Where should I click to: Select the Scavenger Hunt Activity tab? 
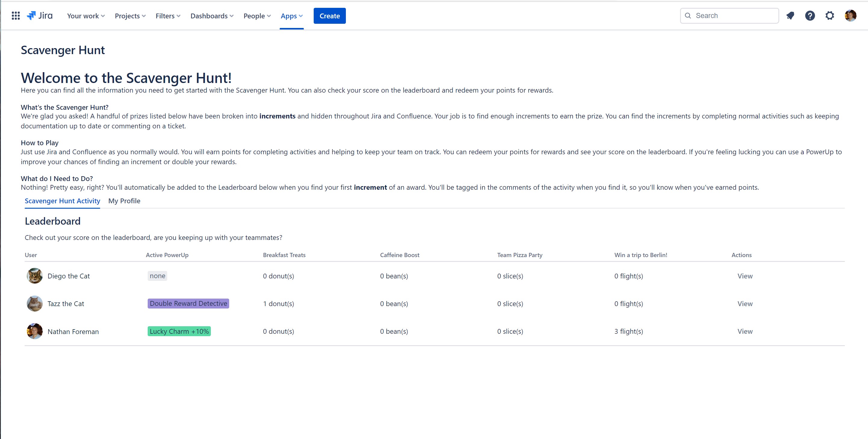coord(62,201)
